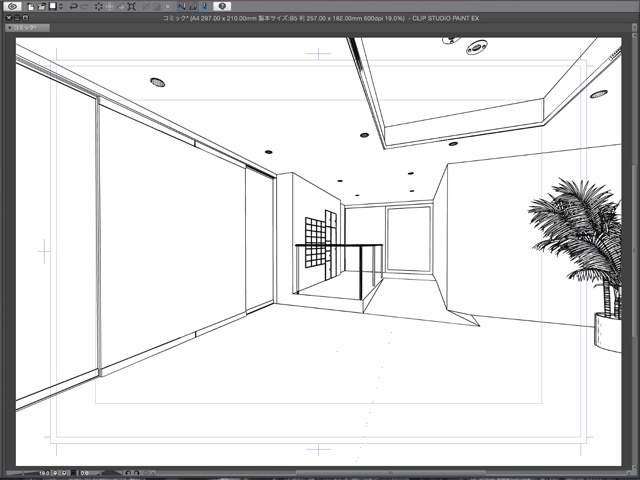The image size is (640, 480).
Task: Adjust the canvas rotation slider
Action: pyautogui.click(x=110, y=473)
